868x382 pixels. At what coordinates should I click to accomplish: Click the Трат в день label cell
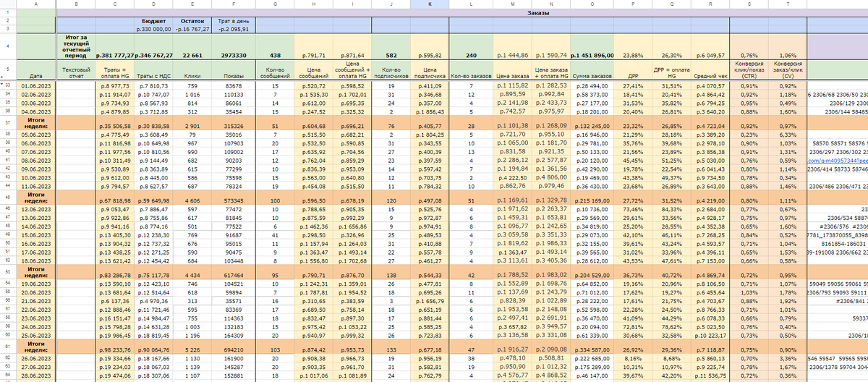(235, 22)
